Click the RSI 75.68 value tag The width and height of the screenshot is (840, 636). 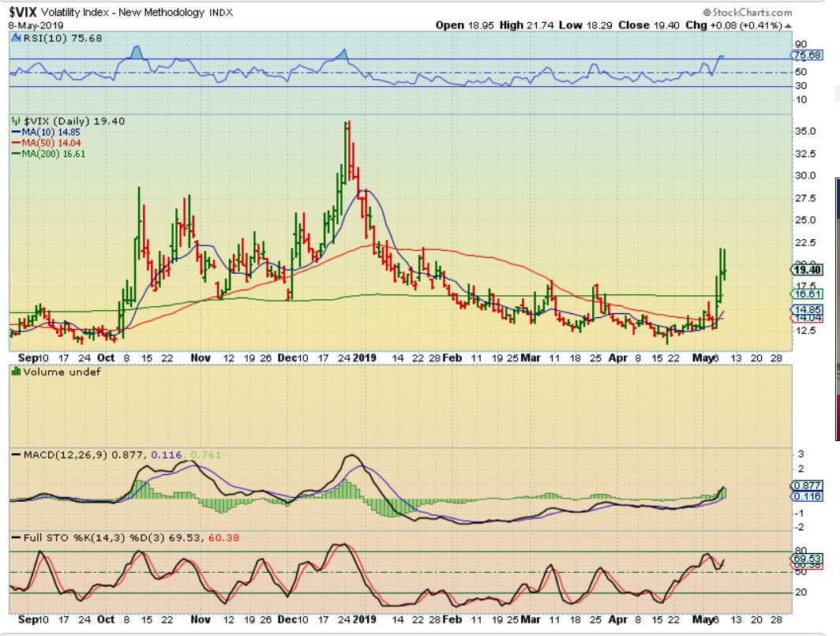[807, 55]
